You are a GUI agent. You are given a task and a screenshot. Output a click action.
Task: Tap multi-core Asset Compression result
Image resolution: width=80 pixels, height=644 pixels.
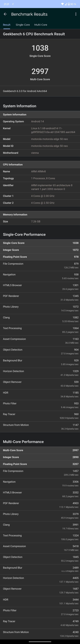point(40,548)
